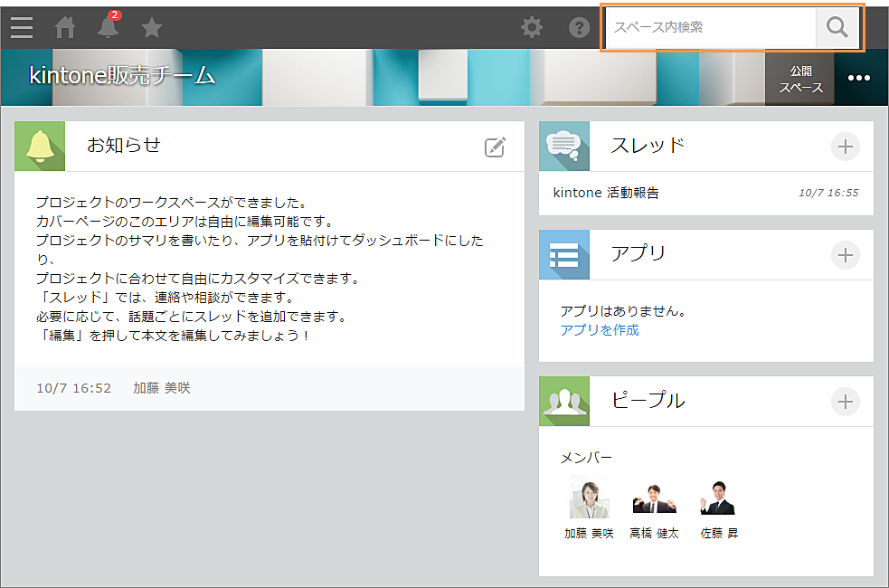Open notifications bell with 2 unread
Image resolution: width=889 pixels, height=588 pixels.
(x=108, y=25)
